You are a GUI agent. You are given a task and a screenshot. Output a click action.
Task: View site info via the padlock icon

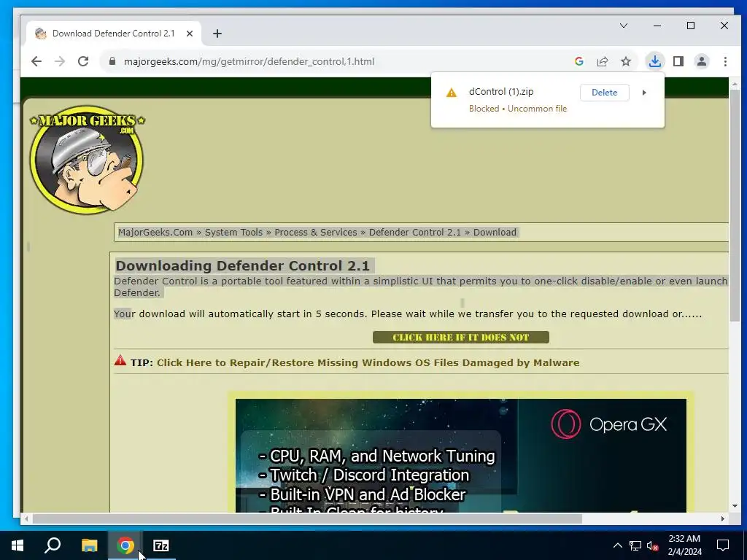[112, 61]
